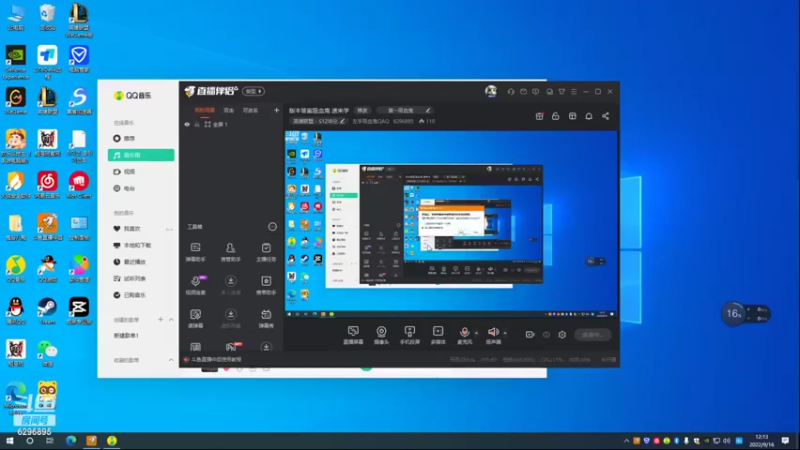Select the 全屏 1 source row
This screenshot has height=450, width=800.
point(231,124)
